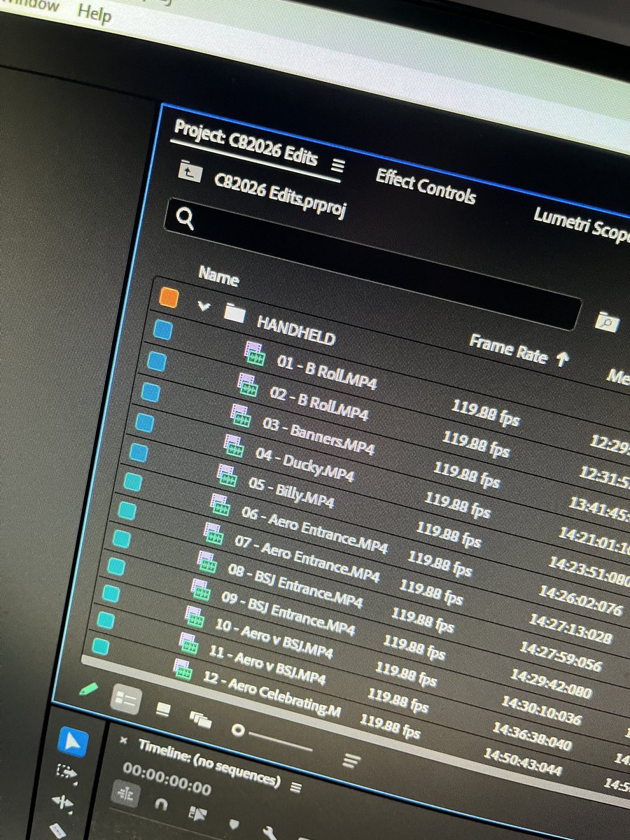Click the create search bin icon
The height and width of the screenshot is (840, 630).
tap(606, 322)
